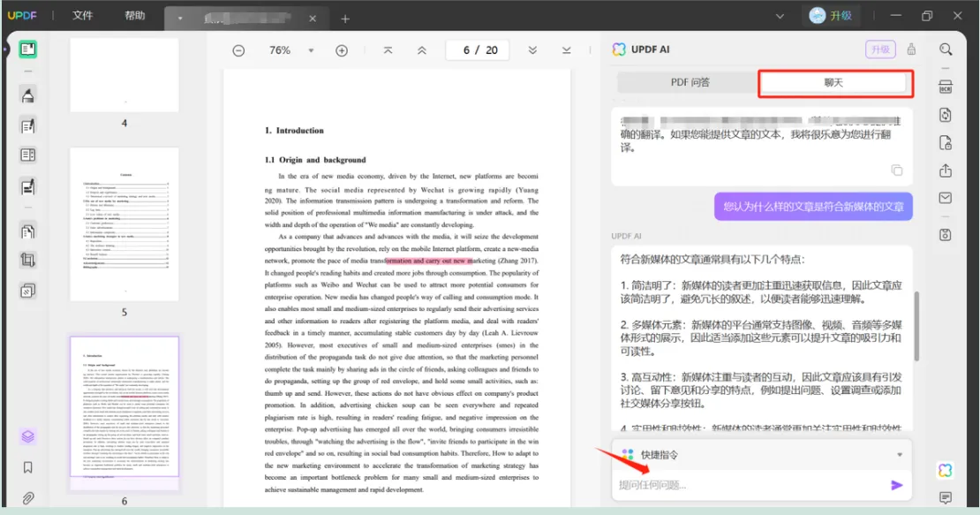Open the Protect PDF with password tool
This screenshot has width=980, height=515.
point(946,143)
